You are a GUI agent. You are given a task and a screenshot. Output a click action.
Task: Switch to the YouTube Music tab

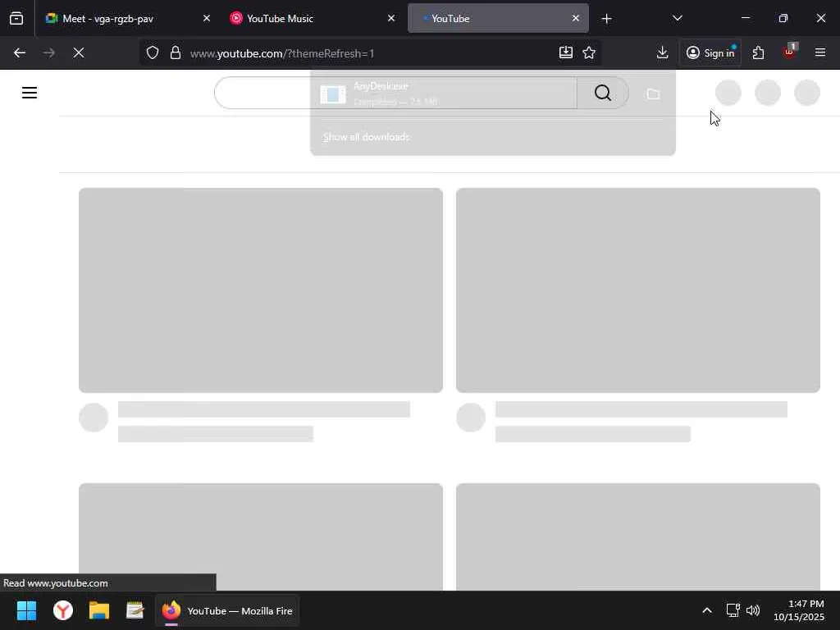(x=313, y=18)
